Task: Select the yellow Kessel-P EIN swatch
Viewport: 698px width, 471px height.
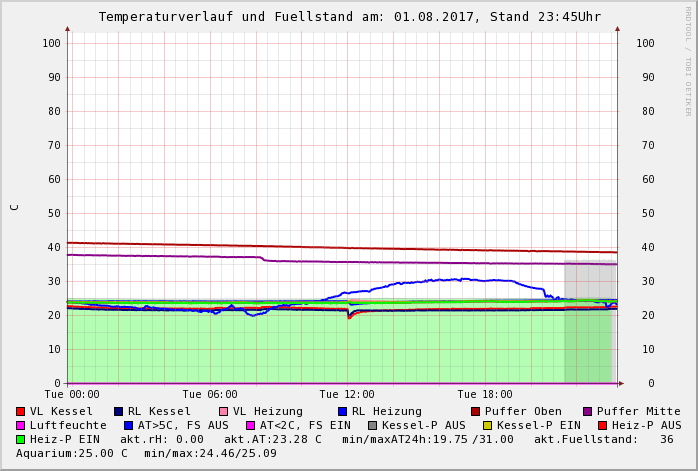Action: (x=487, y=425)
